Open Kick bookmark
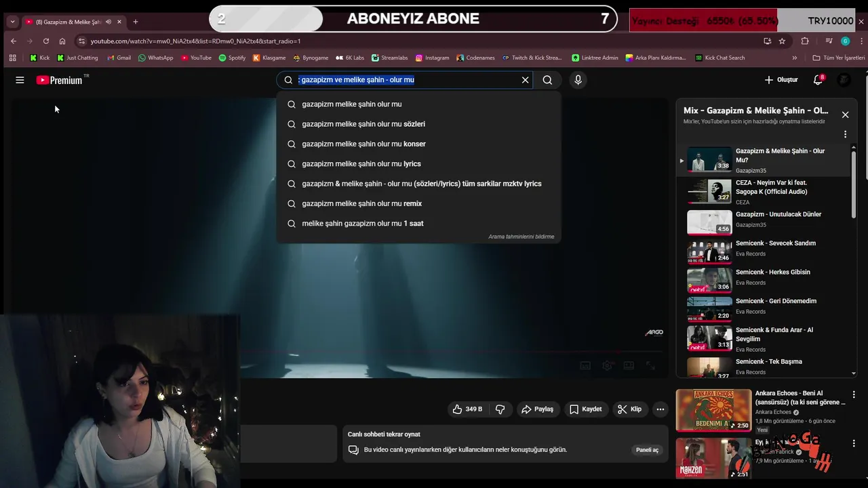 tap(39, 58)
